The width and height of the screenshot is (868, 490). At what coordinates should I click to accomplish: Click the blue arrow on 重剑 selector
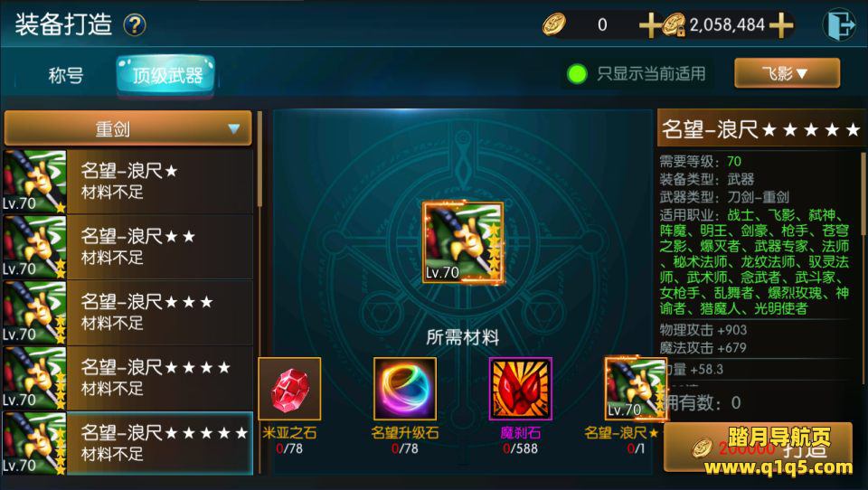(234, 129)
